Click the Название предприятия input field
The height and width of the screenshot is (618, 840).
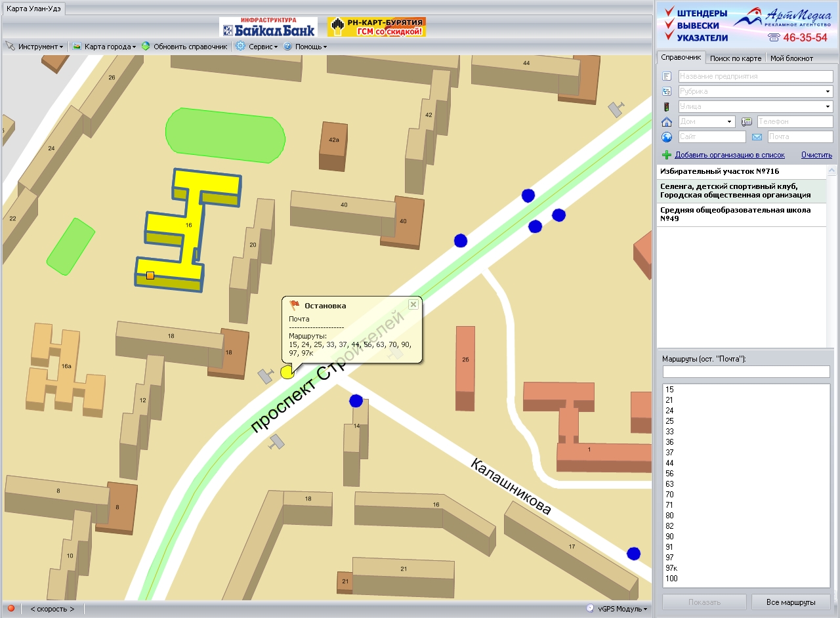pyautogui.click(x=755, y=77)
